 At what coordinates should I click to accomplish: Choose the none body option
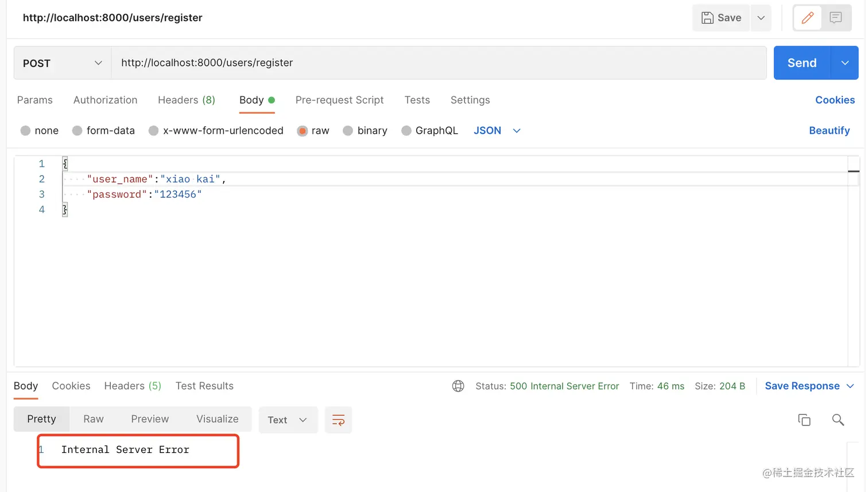(25, 131)
